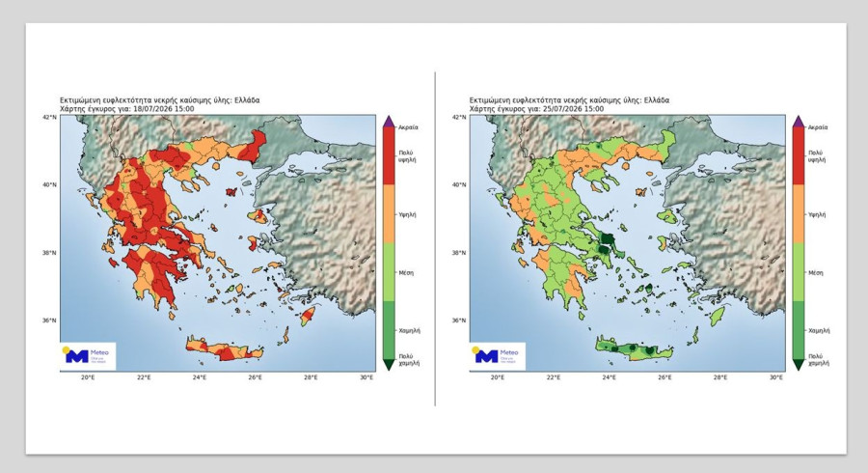Click the dark green arrow below right color bar
The width and height of the screenshot is (868, 473).
coord(799,365)
